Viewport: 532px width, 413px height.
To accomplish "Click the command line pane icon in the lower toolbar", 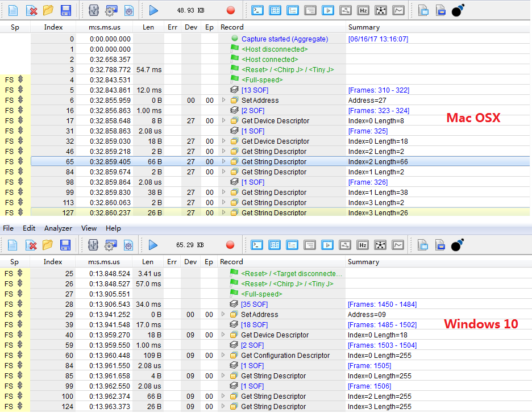I will (x=257, y=245).
